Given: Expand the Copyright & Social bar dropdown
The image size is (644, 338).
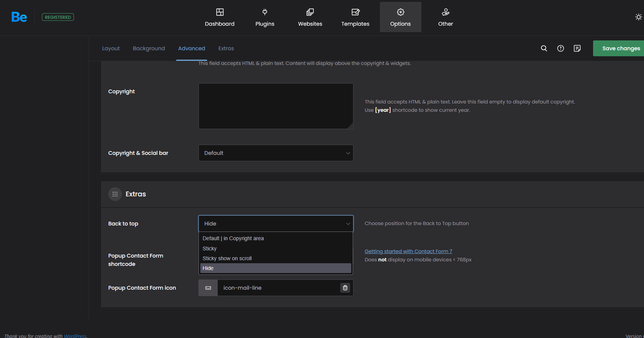Looking at the screenshot, I should (276, 153).
